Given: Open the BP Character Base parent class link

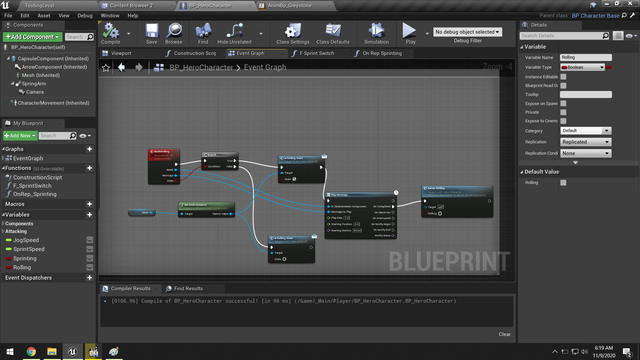Looking at the screenshot, I should click(596, 16).
